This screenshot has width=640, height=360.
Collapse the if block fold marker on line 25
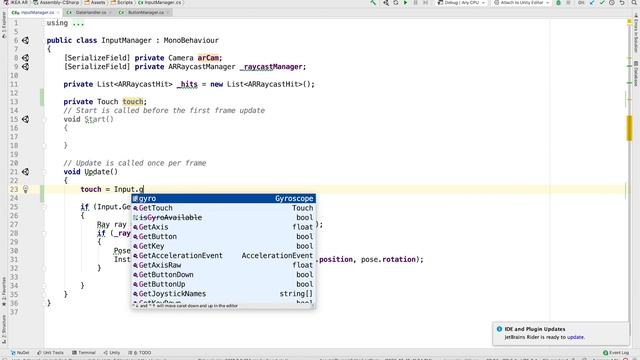(x=44, y=207)
